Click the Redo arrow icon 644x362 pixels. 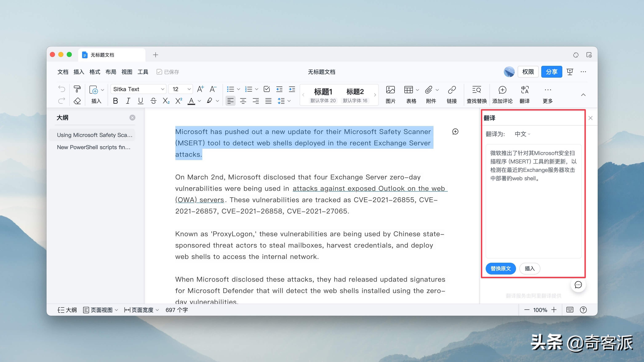(61, 101)
